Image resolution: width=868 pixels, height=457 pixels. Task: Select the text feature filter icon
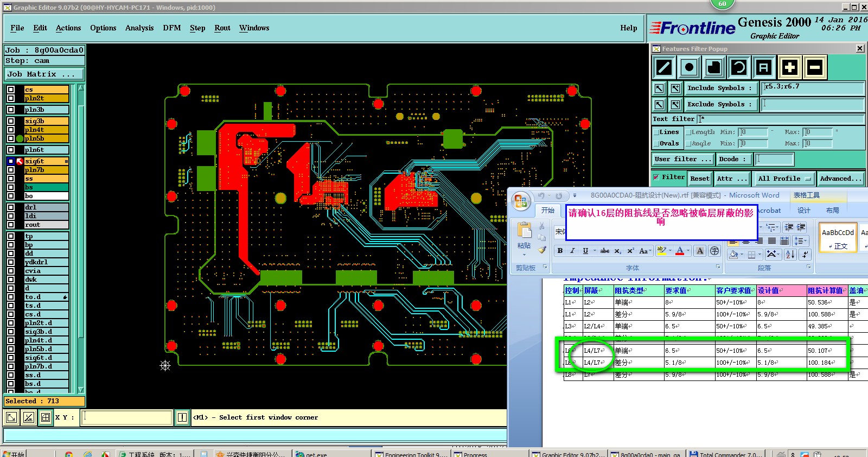pyautogui.click(x=764, y=67)
